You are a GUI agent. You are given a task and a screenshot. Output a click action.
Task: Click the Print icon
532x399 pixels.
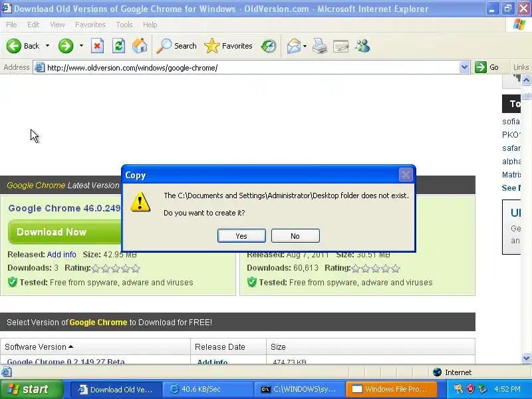pyautogui.click(x=320, y=46)
